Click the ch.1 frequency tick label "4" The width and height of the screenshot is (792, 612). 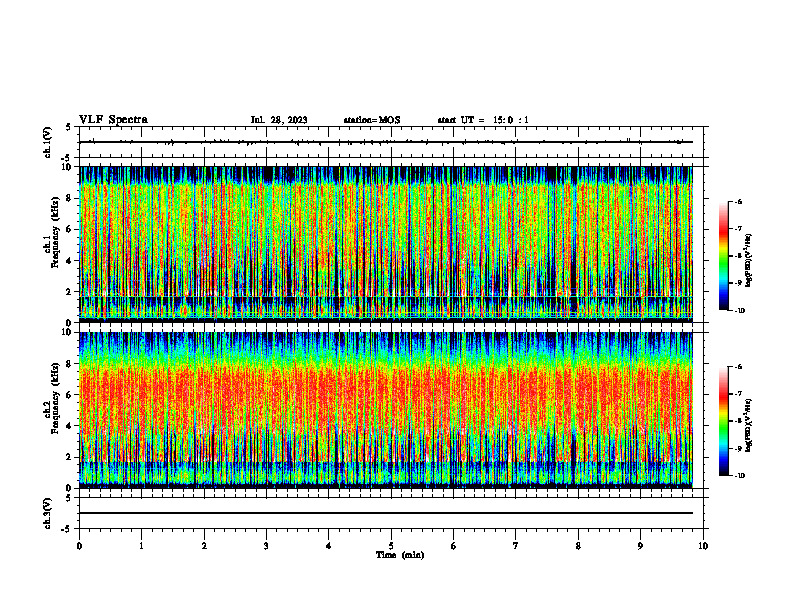[x=70, y=261]
